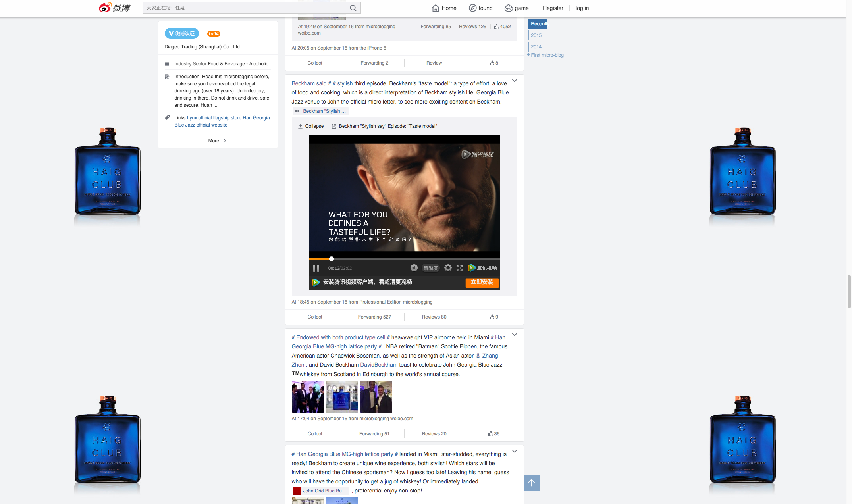The width and height of the screenshot is (852, 504).
Task: Jump to 2014 in timeline
Action: tap(536, 47)
